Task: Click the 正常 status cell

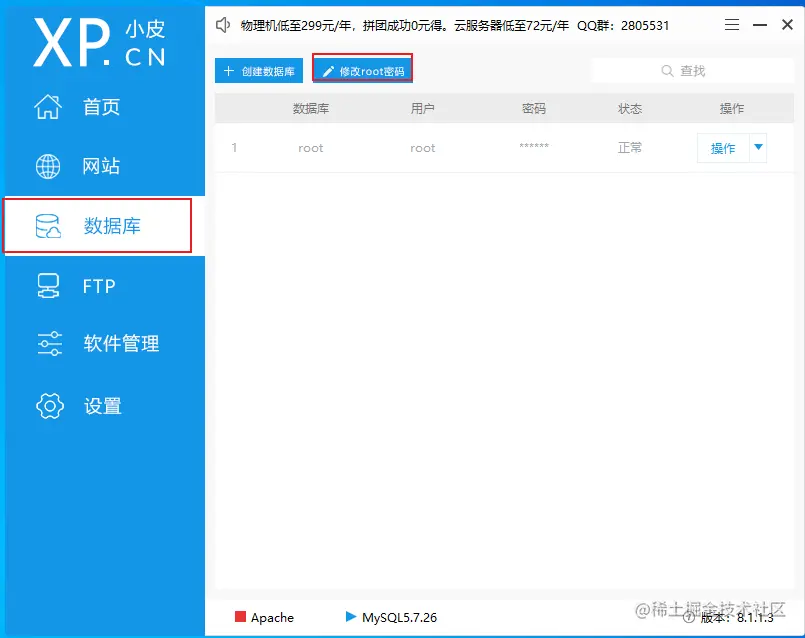Action: click(630, 148)
